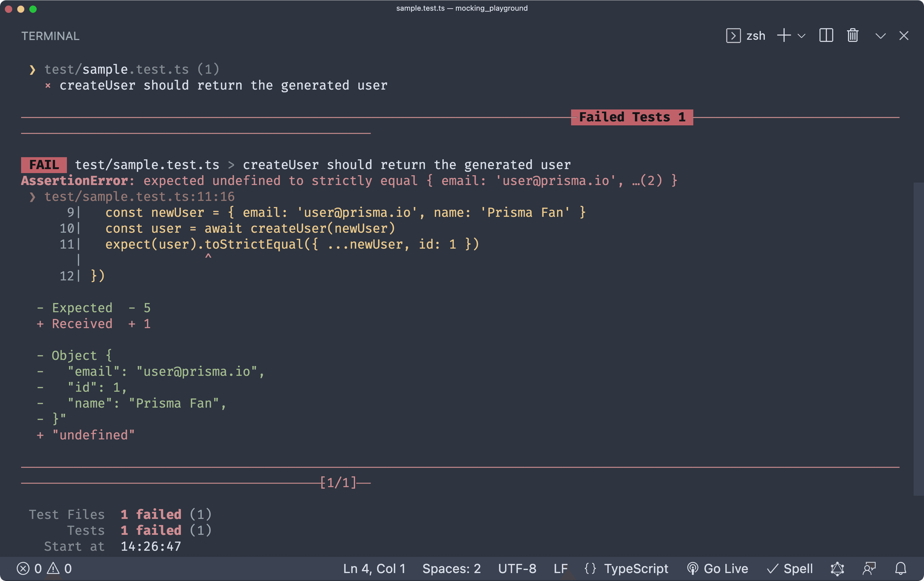
Task: Split the terminal with the split icon
Action: pos(826,36)
